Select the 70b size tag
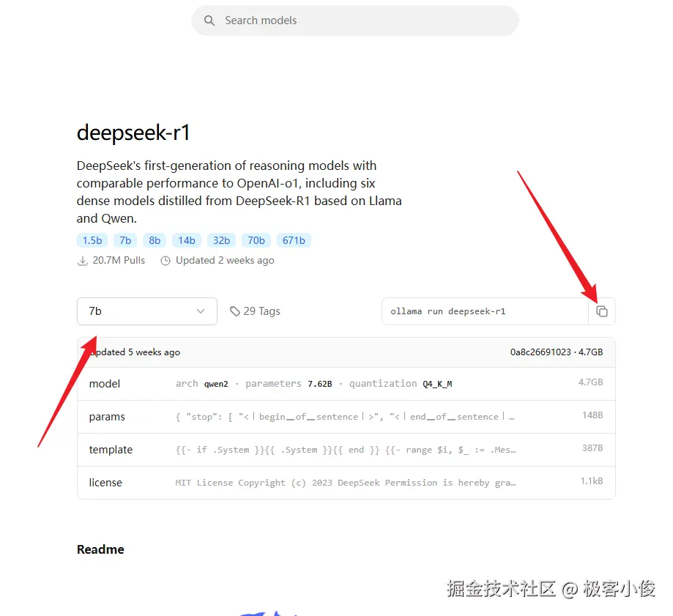Screen dimensions: 673x616 coord(256,240)
